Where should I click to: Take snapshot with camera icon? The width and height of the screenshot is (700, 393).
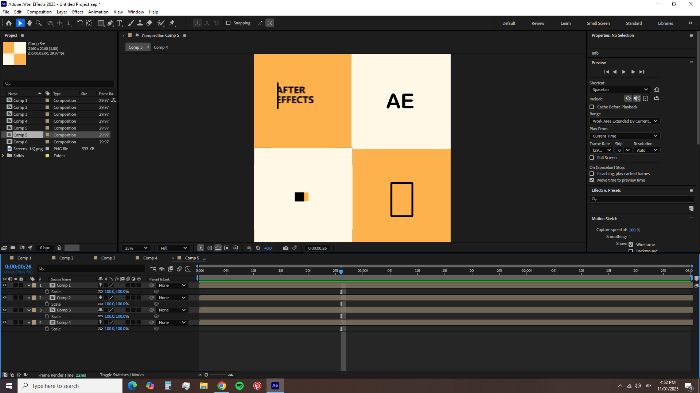pos(286,248)
